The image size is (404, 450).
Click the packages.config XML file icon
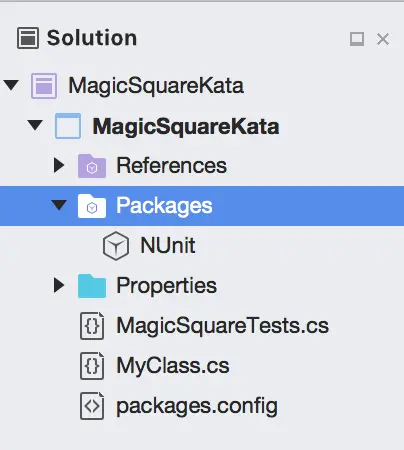tap(92, 406)
